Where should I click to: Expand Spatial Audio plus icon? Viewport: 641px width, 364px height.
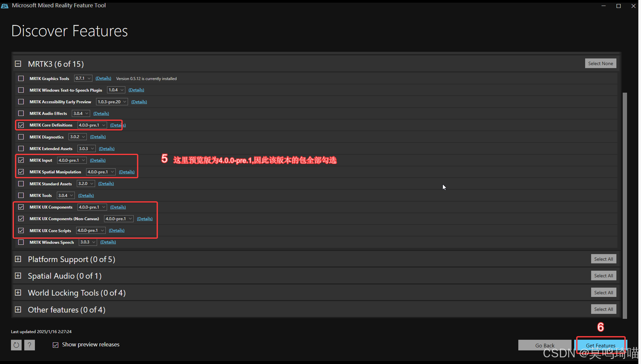click(18, 276)
